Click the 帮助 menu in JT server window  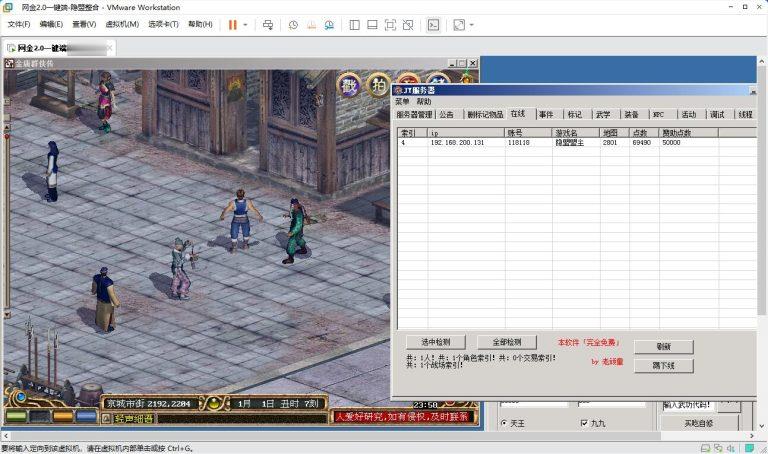(x=424, y=101)
